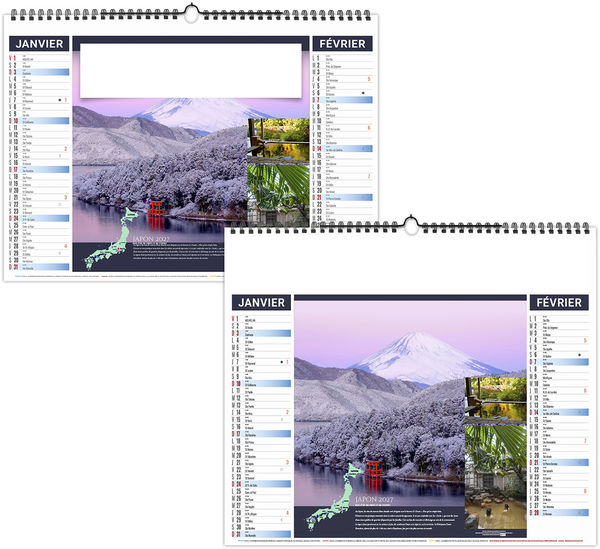Viewport: 600px width, 549px height.
Task: Click the hanging hook loop of the back calendar
Action: 191,14
